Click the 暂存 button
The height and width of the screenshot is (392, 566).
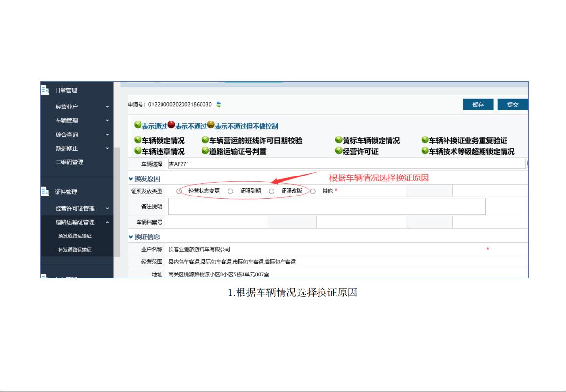point(478,104)
